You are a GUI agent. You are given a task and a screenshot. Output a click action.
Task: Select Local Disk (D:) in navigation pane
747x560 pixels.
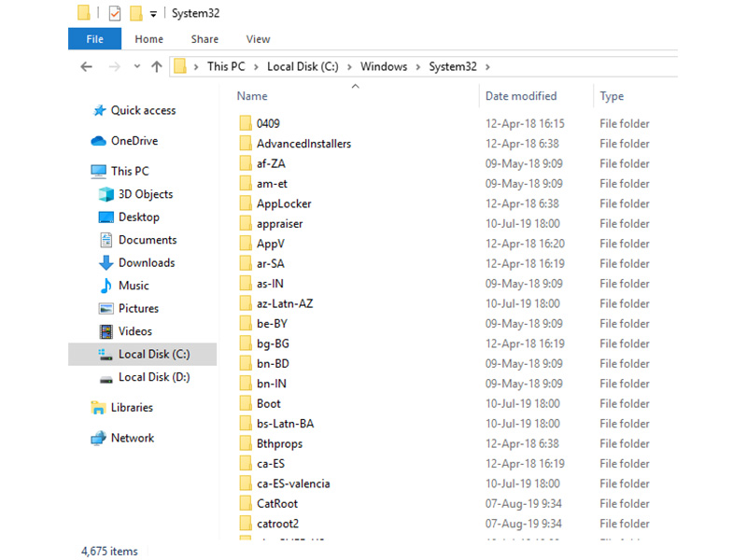coord(154,377)
